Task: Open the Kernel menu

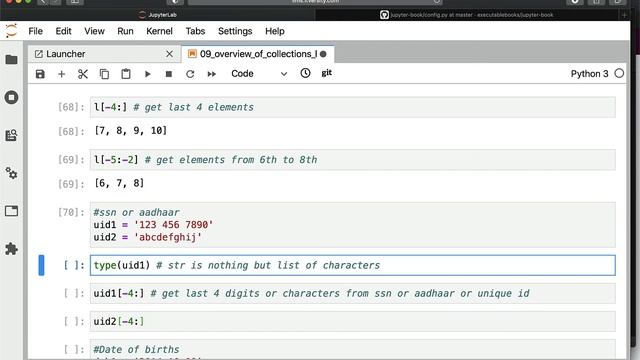Action: 159,31
